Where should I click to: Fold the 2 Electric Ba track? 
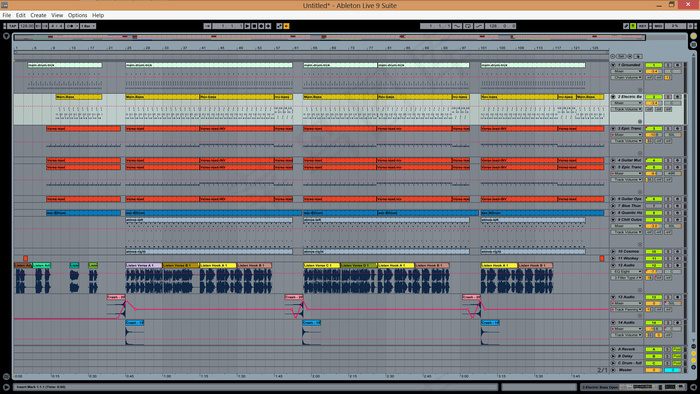tap(613, 96)
